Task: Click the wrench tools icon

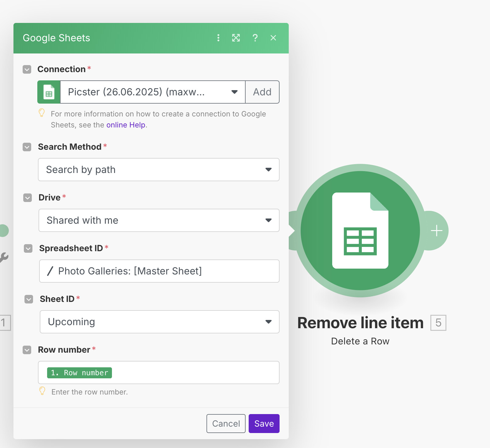Action: pyautogui.click(x=4, y=258)
